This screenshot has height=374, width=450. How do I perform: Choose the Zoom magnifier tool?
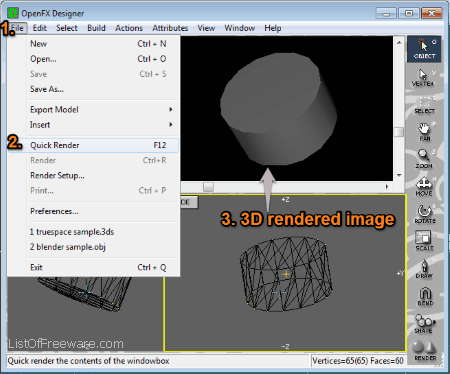[424, 159]
